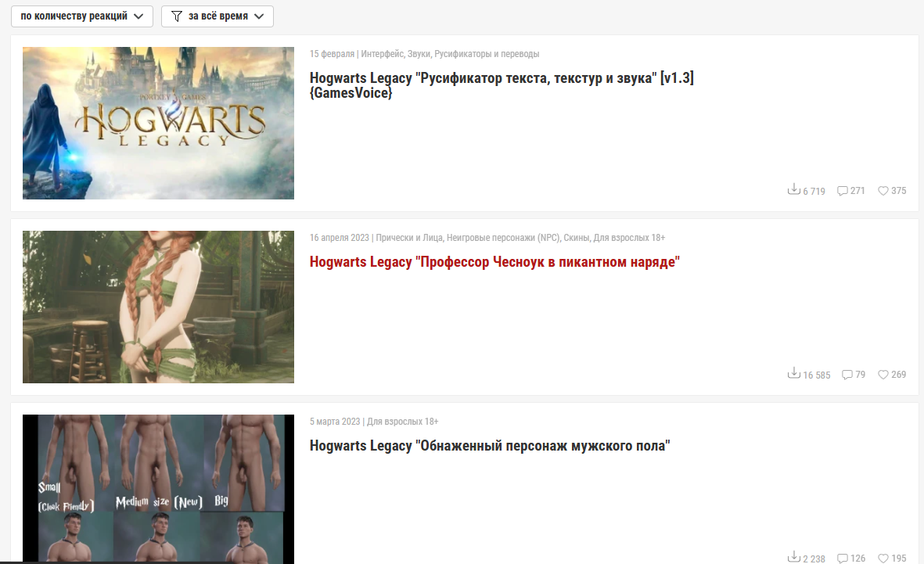The width and height of the screenshot is (924, 564).
Task: Click the comments icon beside 79
Action: (847, 375)
